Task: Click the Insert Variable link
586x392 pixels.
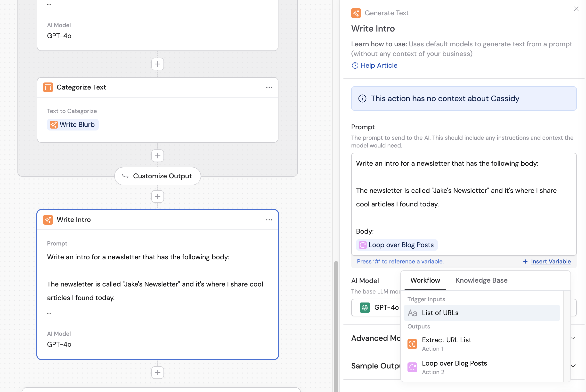Action: pyautogui.click(x=551, y=261)
